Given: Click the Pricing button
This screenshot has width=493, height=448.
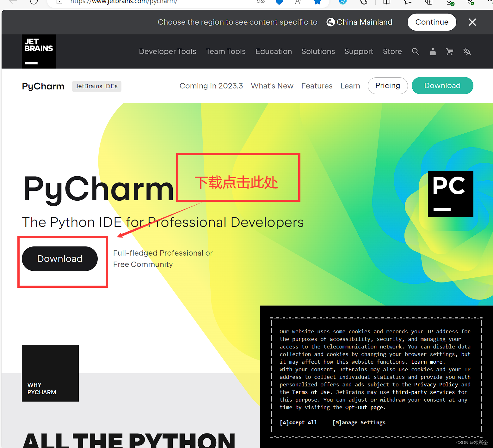Looking at the screenshot, I should click(x=388, y=86).
